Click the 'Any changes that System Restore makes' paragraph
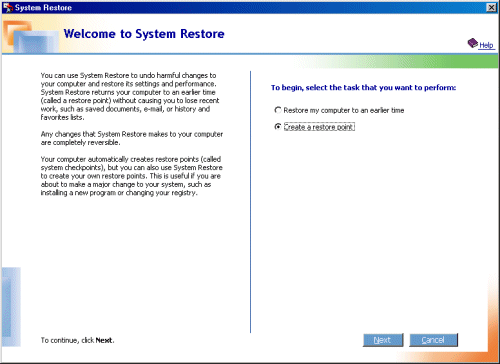 point(132,138)
